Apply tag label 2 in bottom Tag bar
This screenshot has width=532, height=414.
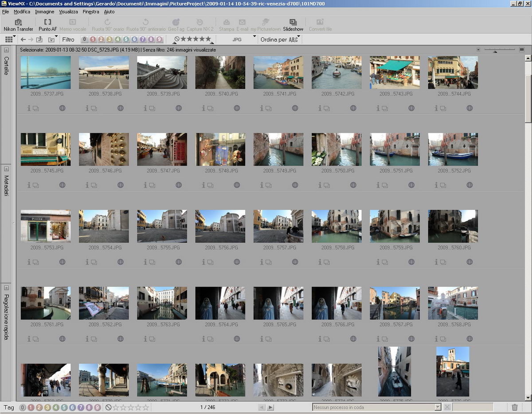click(x=39, y=407)
